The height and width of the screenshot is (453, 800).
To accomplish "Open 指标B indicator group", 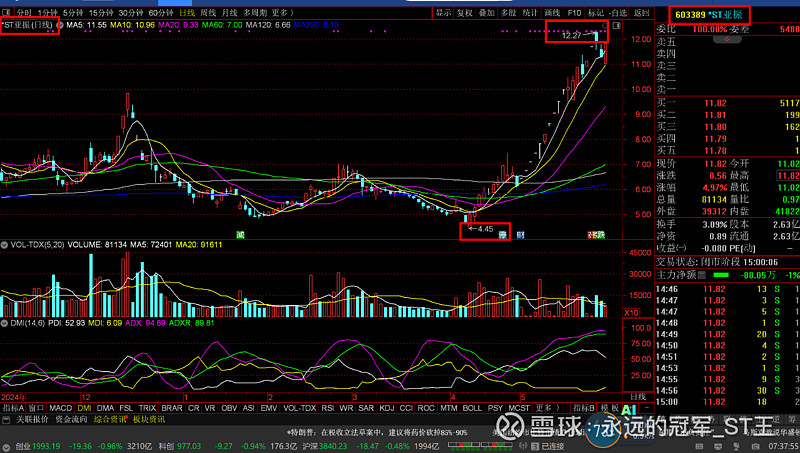I will point(583,408).
